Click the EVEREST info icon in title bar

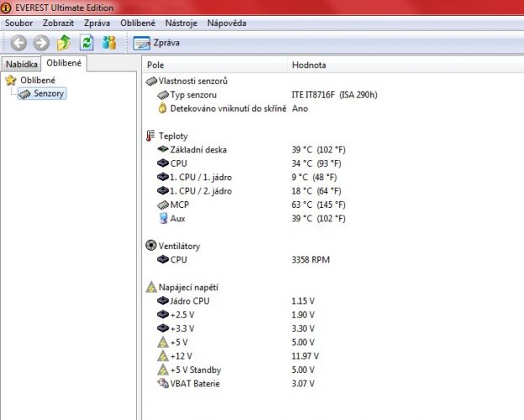pyautogui.click(x=6, y=8)
